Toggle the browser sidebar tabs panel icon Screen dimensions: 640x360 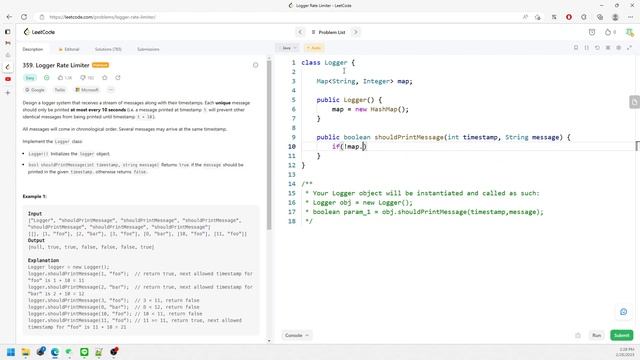point(7,32)
